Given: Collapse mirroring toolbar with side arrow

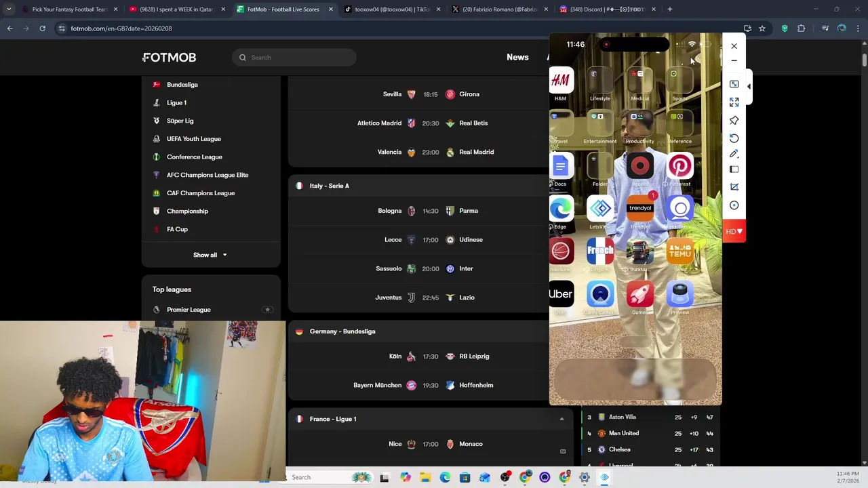Looking at the screenshot, I should (749, 86).
